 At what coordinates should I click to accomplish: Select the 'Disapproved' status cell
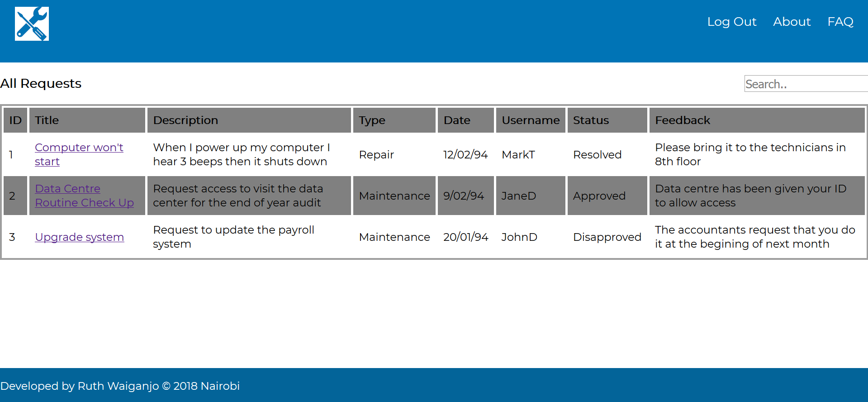(x=607, y=237)
